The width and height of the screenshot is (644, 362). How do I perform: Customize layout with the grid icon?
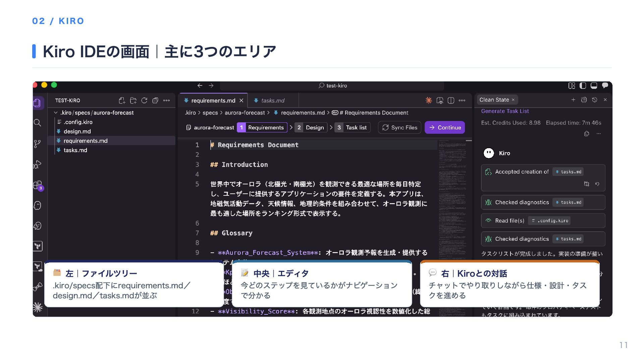click(572, 85)
